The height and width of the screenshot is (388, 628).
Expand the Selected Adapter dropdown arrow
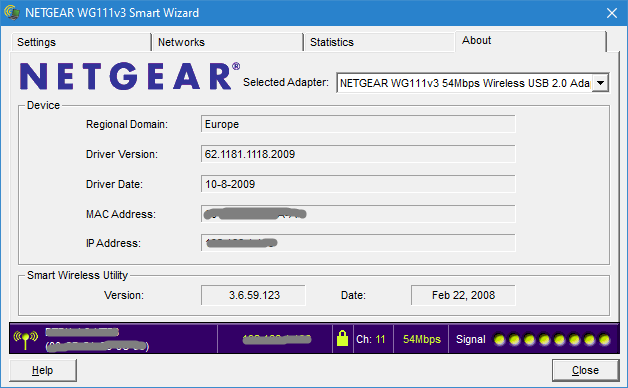tap(600, 83)
